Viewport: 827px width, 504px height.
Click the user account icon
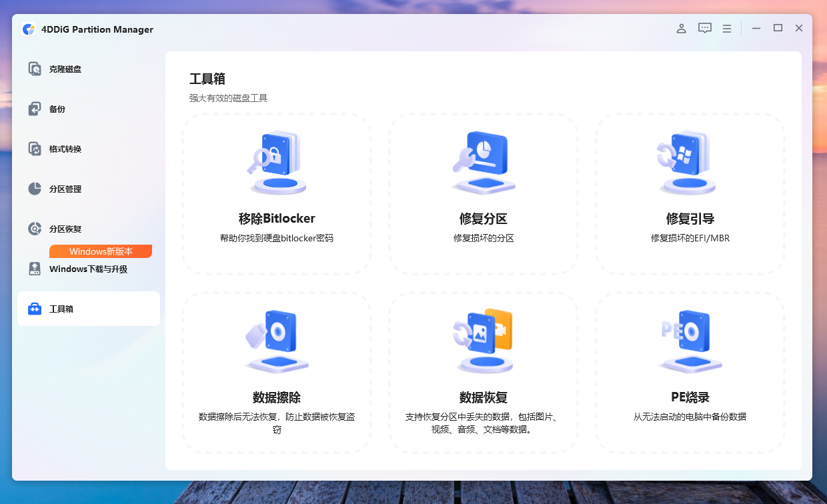point(681,28)
